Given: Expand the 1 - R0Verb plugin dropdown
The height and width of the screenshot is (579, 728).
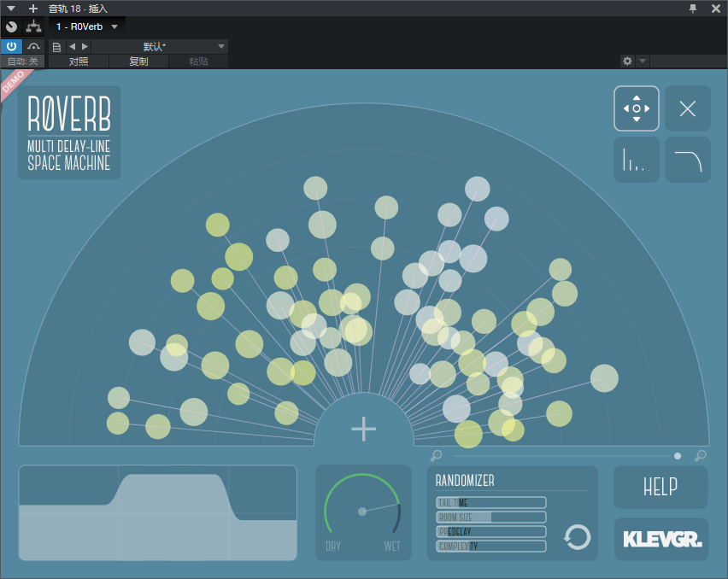Looking at the screenshot, I should 114,26.
